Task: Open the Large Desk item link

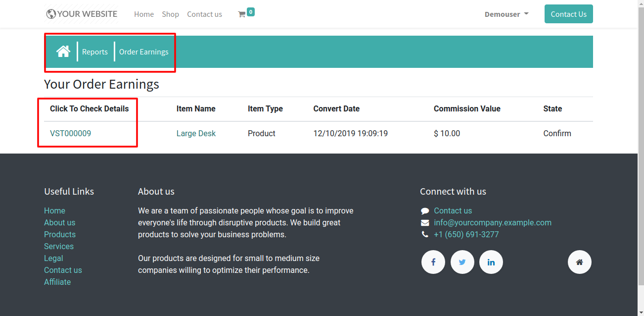Action: click(x=196, y=133)
